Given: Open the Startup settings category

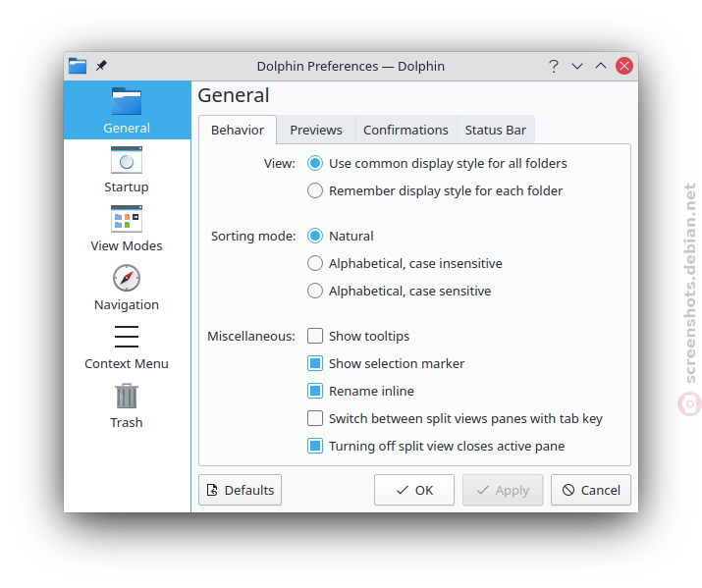Looking at the screenshot, I should tap(127, 169).
